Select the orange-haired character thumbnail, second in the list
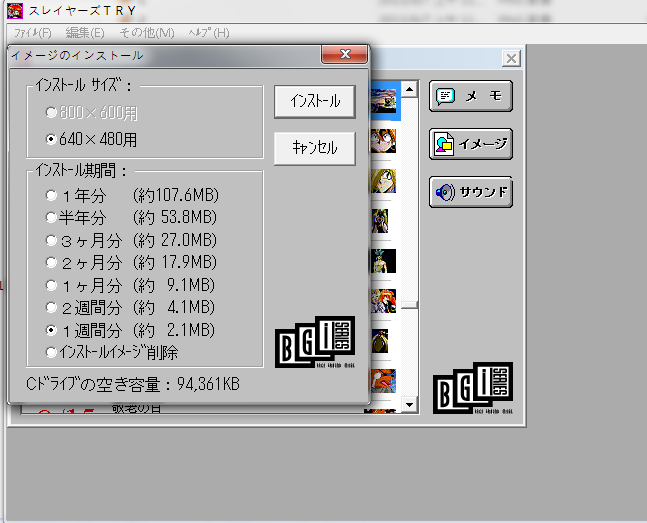Viewport: 647px width, 523px height. [x=383, y=141]
